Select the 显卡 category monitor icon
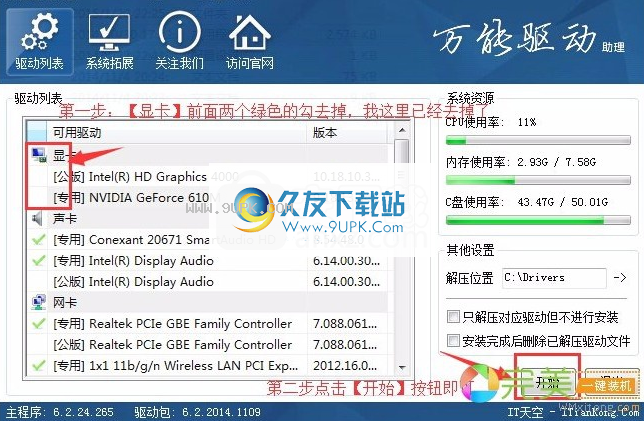Viewport: 644px width, 421px height. coord(39,155)
